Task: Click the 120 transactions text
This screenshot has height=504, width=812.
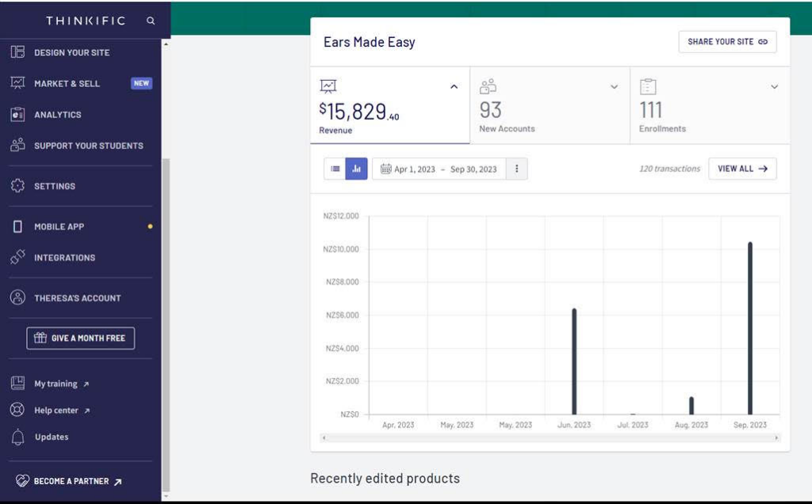Action: point(669,169)
